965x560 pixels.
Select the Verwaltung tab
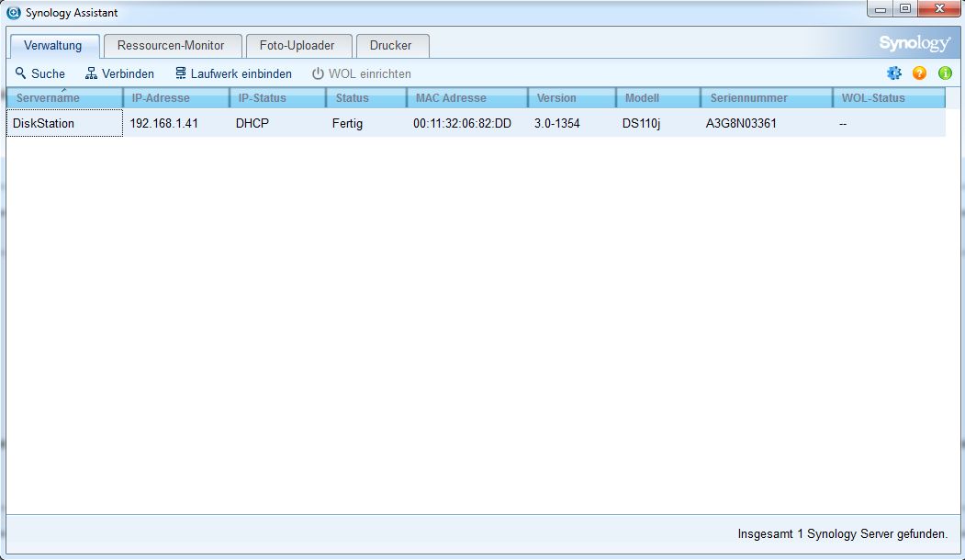coord(53,45)
